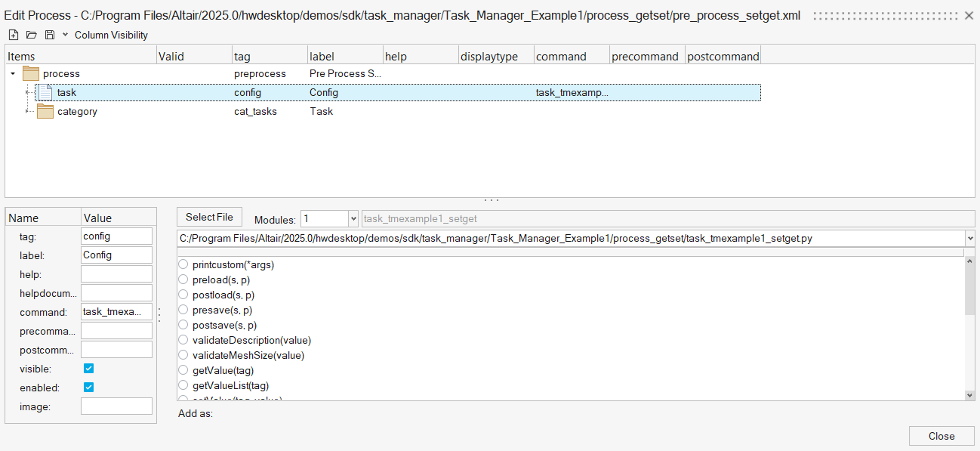Screen dimensions: 980x451
Task: Click the help input field
Action: pyautogui.click(x=116, y=274)
